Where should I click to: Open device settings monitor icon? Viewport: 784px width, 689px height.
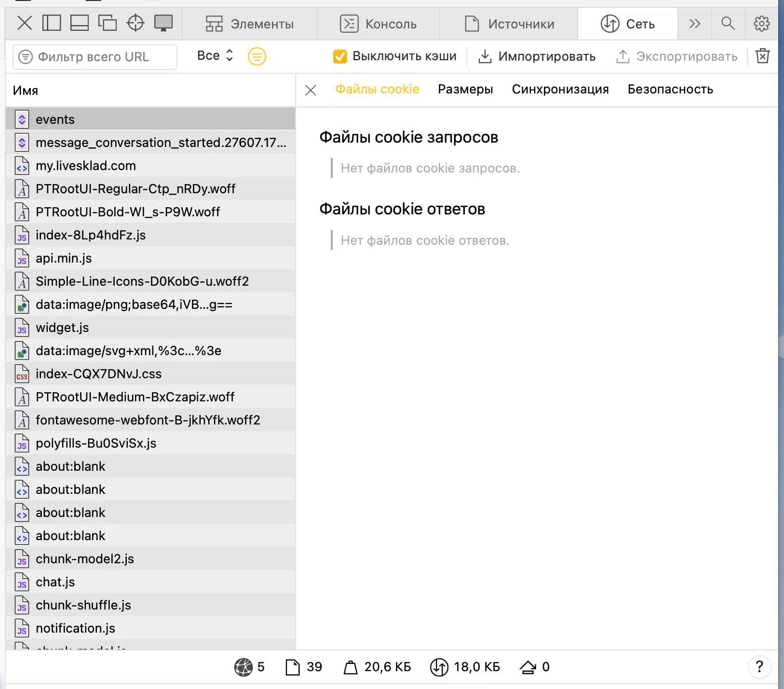coord(163,23)
